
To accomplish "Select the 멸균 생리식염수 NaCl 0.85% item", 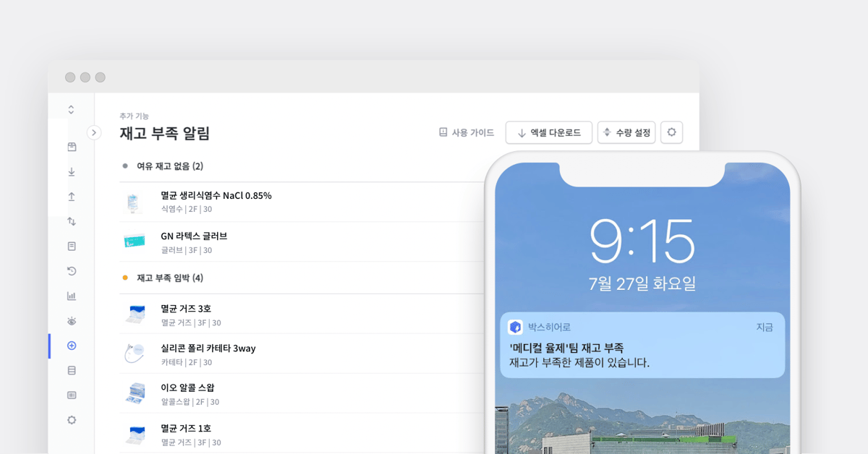I will pyautogui.click(x=216, y=196).
